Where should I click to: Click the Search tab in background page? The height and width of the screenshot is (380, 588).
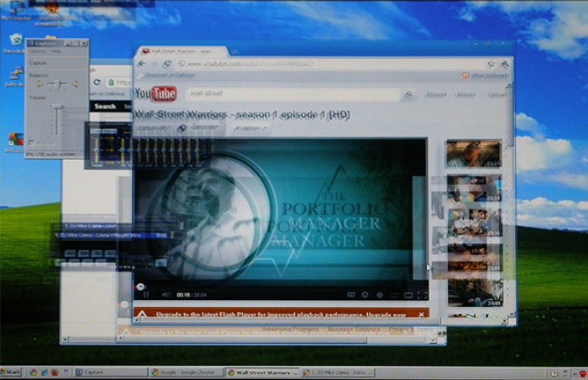(x=105, y=106)
